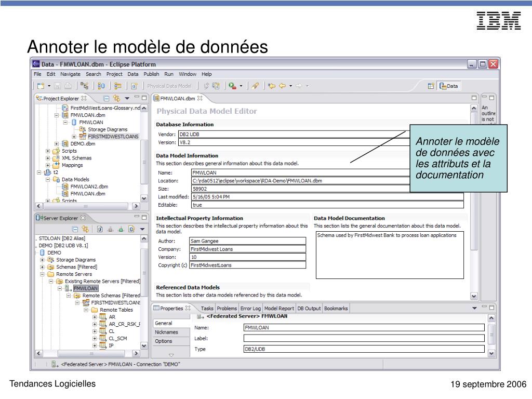Select FMWLOAN2.dbm in Project Explorer
The image size is (532, 399).
(89, 187)
